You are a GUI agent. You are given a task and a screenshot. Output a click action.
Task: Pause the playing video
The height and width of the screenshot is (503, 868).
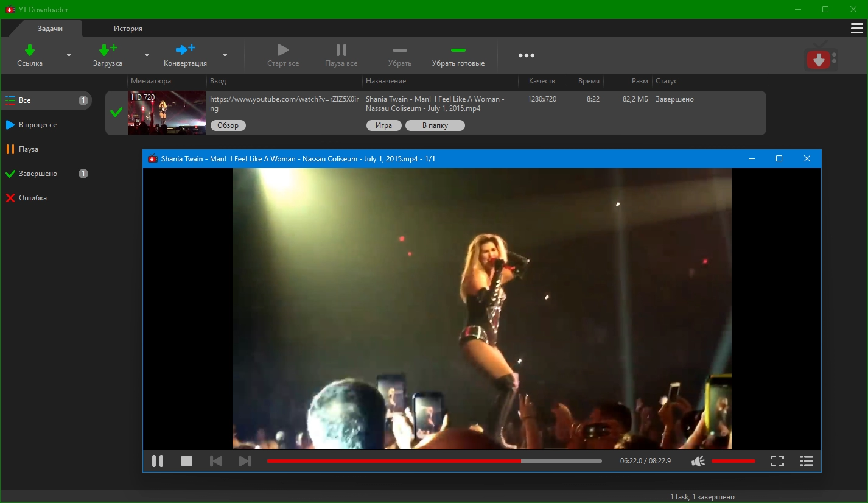click(x=158, y=461)
